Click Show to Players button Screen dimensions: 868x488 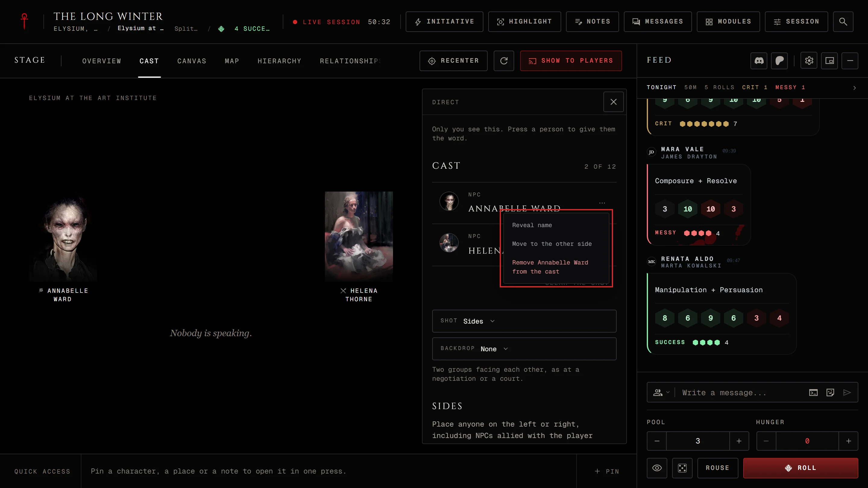click(571, 61)
